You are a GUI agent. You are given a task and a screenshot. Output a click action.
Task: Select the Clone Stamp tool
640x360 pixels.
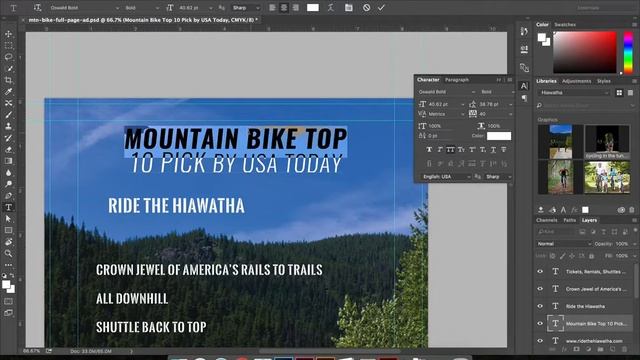[x=8, y=126]
